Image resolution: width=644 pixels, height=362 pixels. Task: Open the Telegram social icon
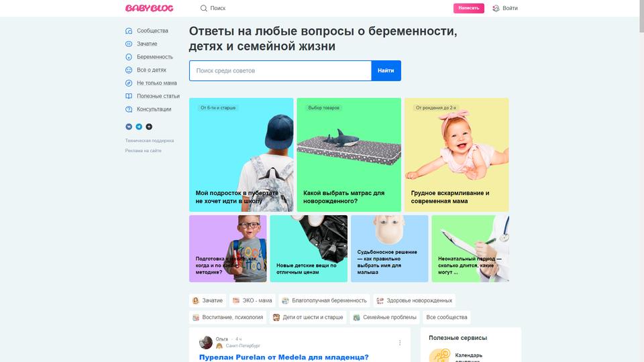[139, 127]
